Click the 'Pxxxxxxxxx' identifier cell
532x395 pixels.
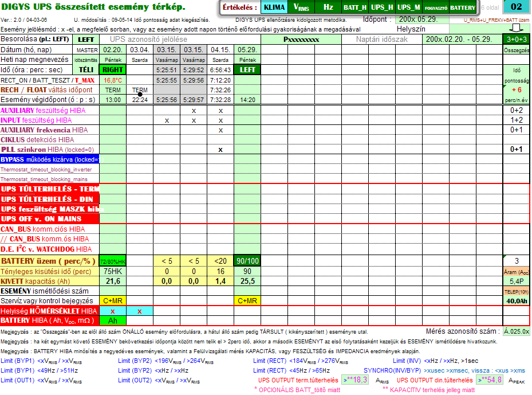(x=301, y=40)
